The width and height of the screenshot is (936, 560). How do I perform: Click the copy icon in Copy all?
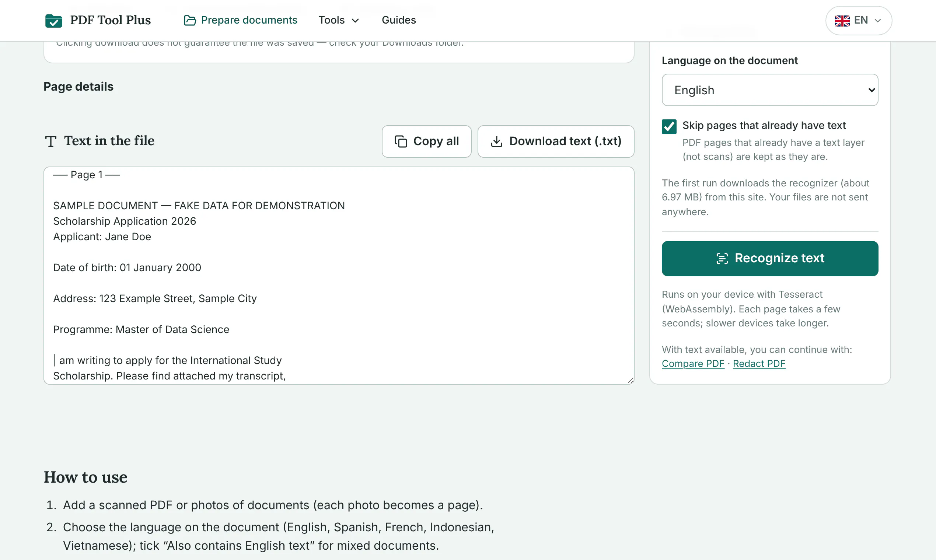tap(401, 141)
